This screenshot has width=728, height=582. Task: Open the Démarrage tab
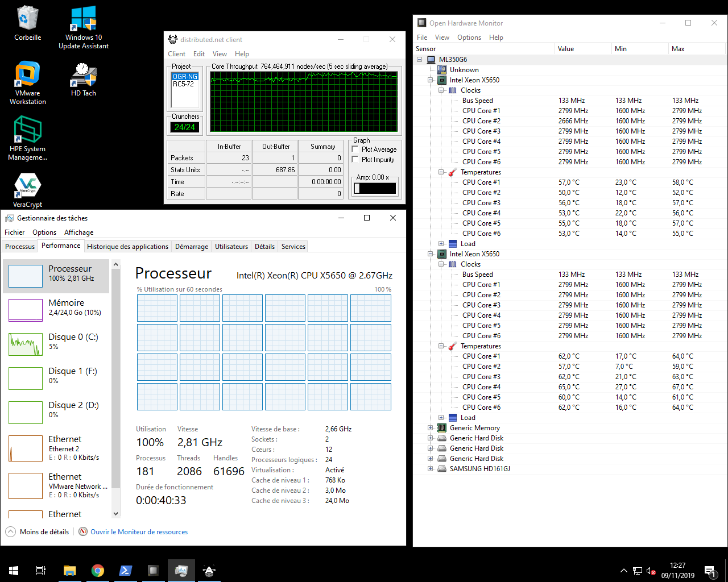(x=192, y=247)
